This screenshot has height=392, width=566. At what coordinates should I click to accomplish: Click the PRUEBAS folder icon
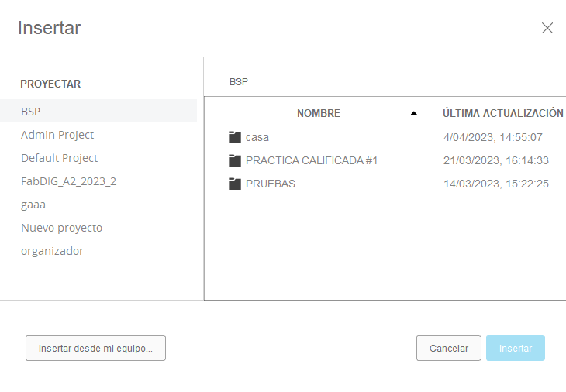click(235, 184)
